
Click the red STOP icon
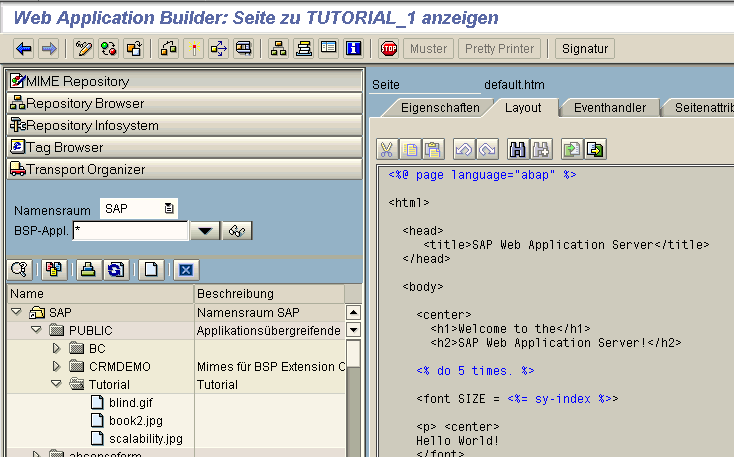[x=389, y=48]
